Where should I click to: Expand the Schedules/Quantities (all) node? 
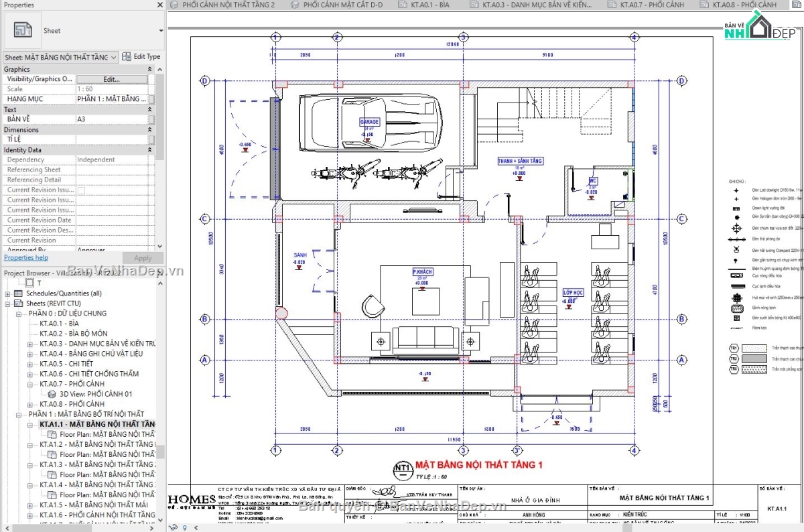pyautogui.click(x=8, y=293)
